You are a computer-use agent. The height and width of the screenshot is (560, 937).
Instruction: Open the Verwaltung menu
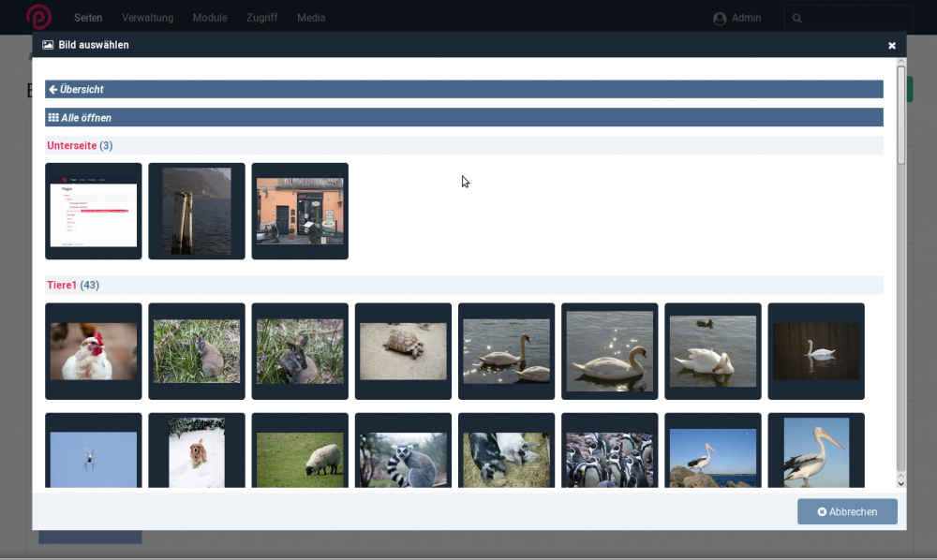coord(147,18)
